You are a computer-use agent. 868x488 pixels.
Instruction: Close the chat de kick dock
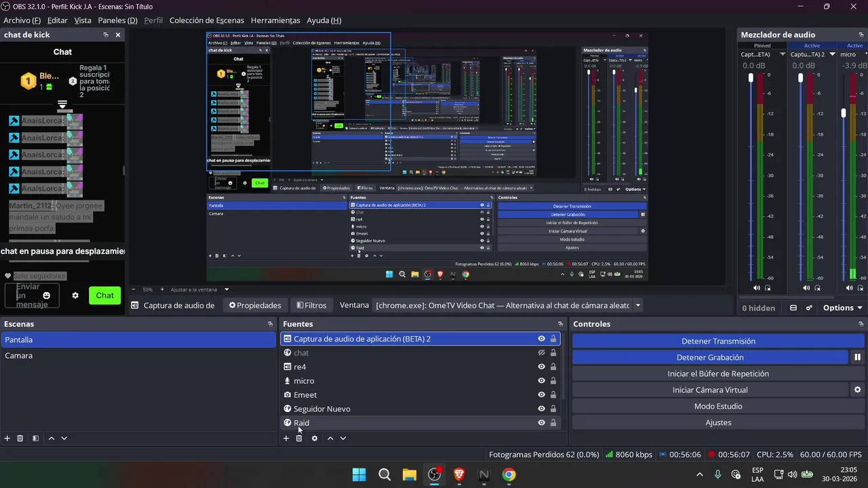tap(118, 35)
